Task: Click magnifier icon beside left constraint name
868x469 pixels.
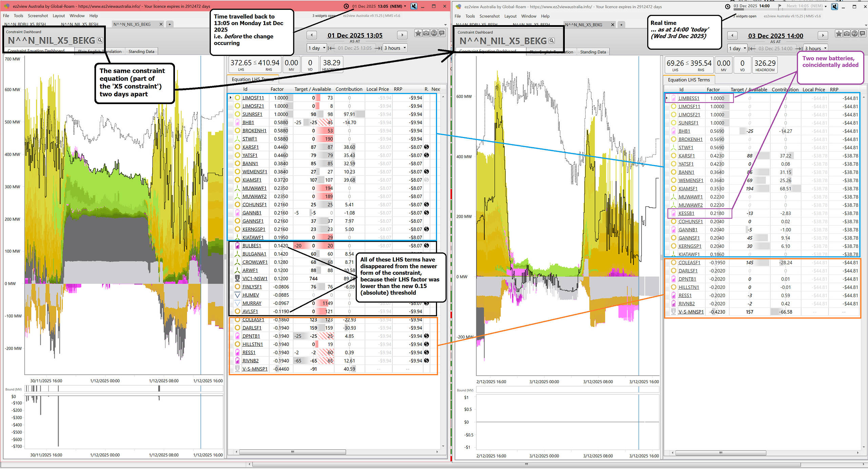Action: click(x=100, y=40)
